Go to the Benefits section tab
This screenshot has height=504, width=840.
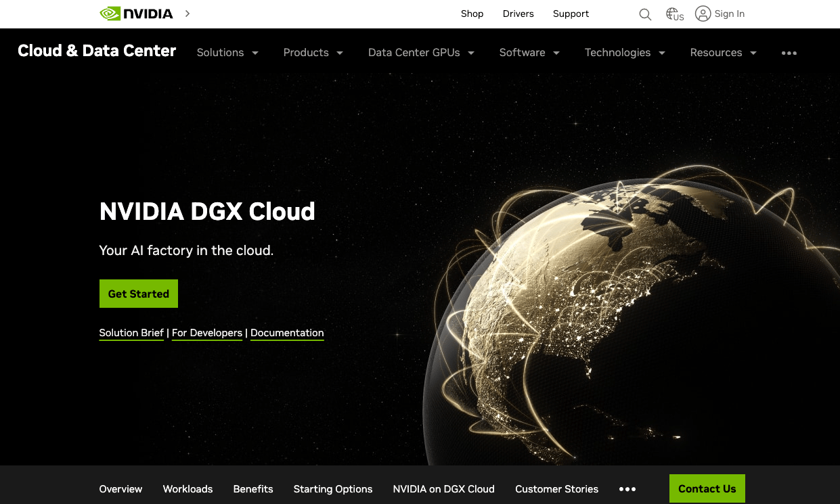(x=253, y=489)
